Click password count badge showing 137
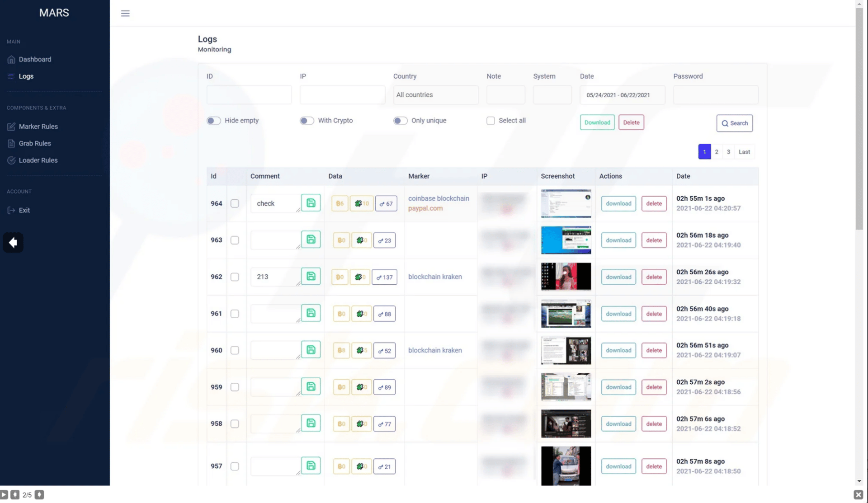Viewport: 868px width, 503px height. click(384, 277)
